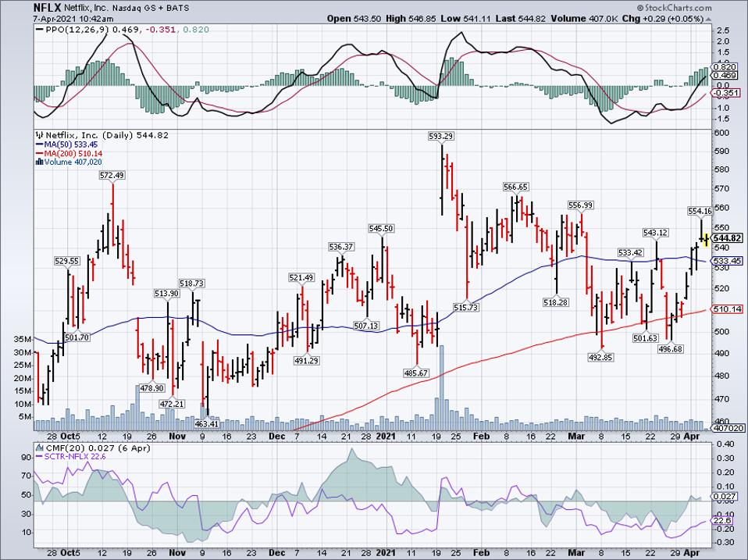This screenshot has height=560, width=748.
Task: Click the area icon beside CMF(20) label
Action: tap(39, 448)
